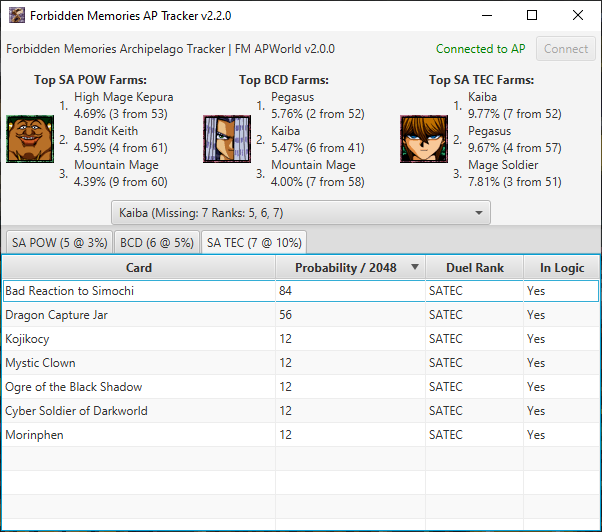The width and height of the screenshot is (602, 532).
Task: Click Mountain Mage under Top BCD Farms
Action: tap(318, 173)
